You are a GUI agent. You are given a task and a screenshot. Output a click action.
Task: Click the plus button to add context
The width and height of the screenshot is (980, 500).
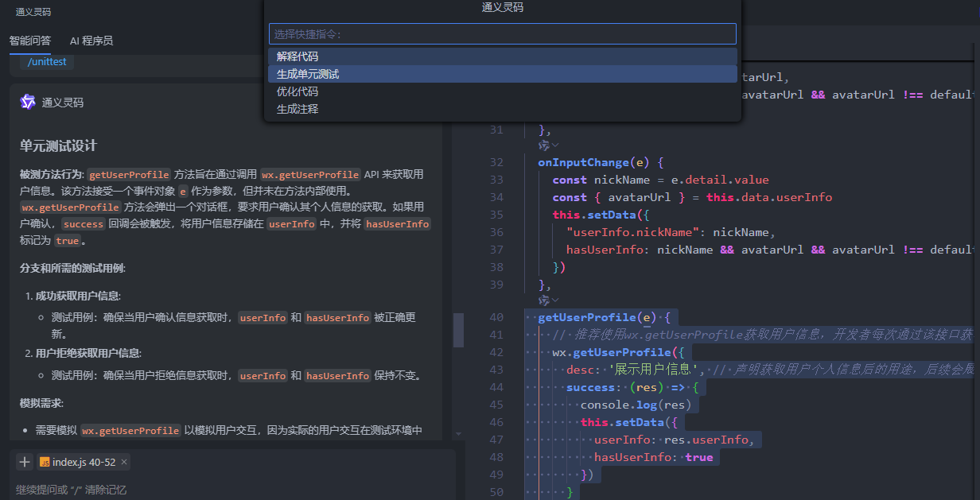tap(25, 462)
